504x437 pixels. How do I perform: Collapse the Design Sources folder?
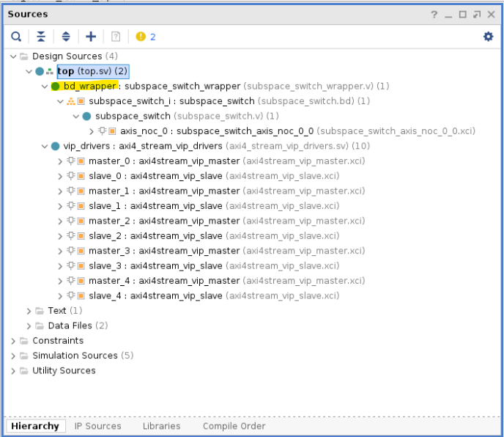click(x=13, y=56)
